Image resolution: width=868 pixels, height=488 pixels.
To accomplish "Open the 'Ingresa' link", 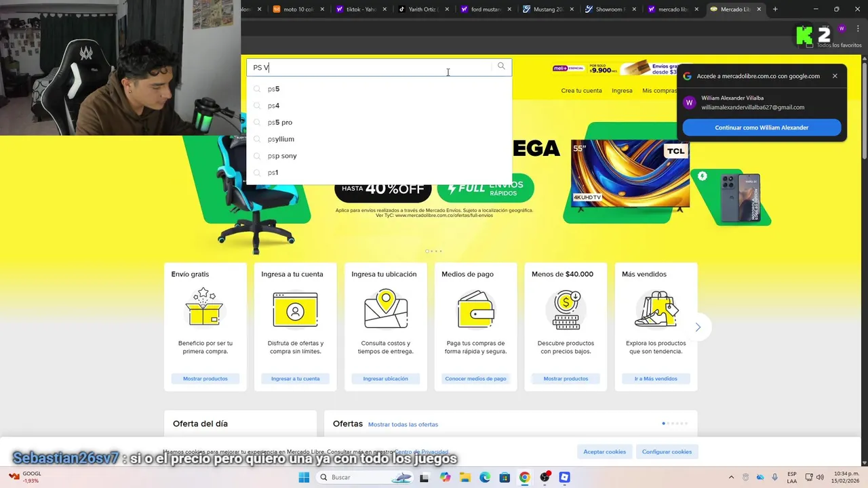I will (x=622, y=91).
